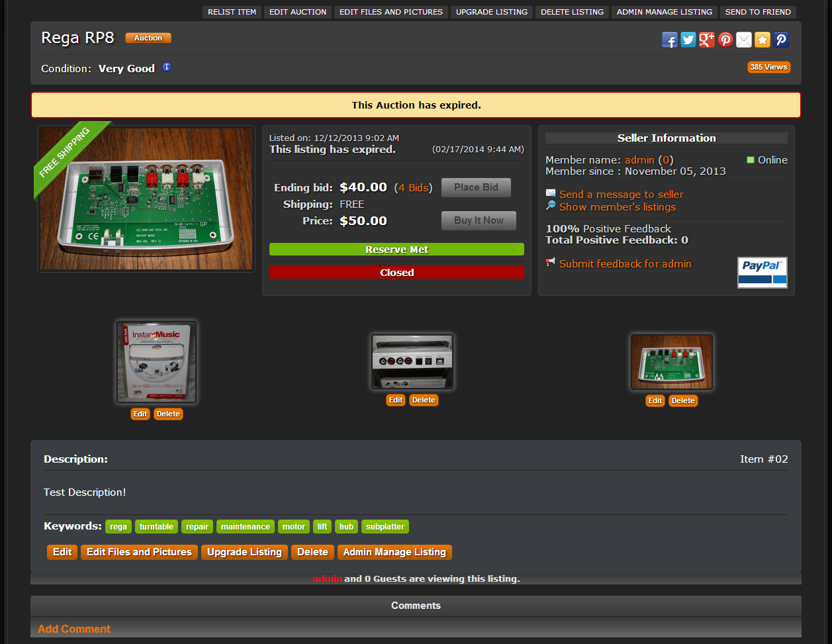The width and height of the screenshot is (832, 644).
Task: Click the Comments section header
Action: coord(416,606)
